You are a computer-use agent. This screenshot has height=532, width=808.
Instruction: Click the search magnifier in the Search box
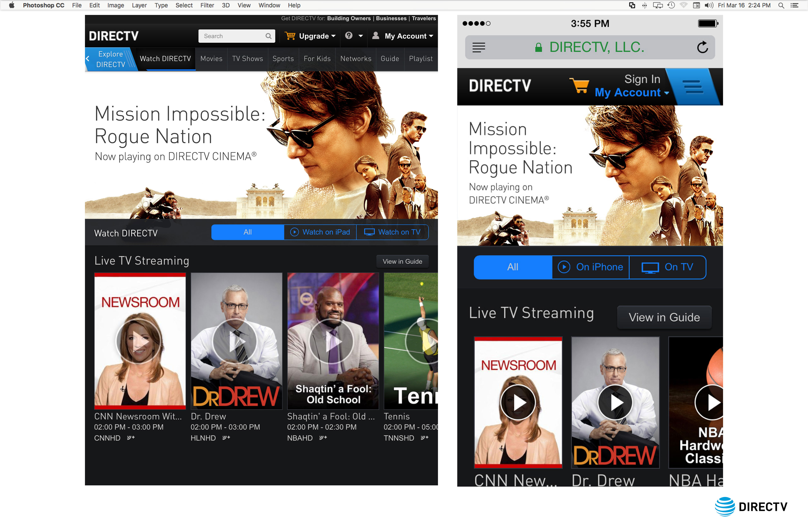pyautogui.click(x=268, y=36)
